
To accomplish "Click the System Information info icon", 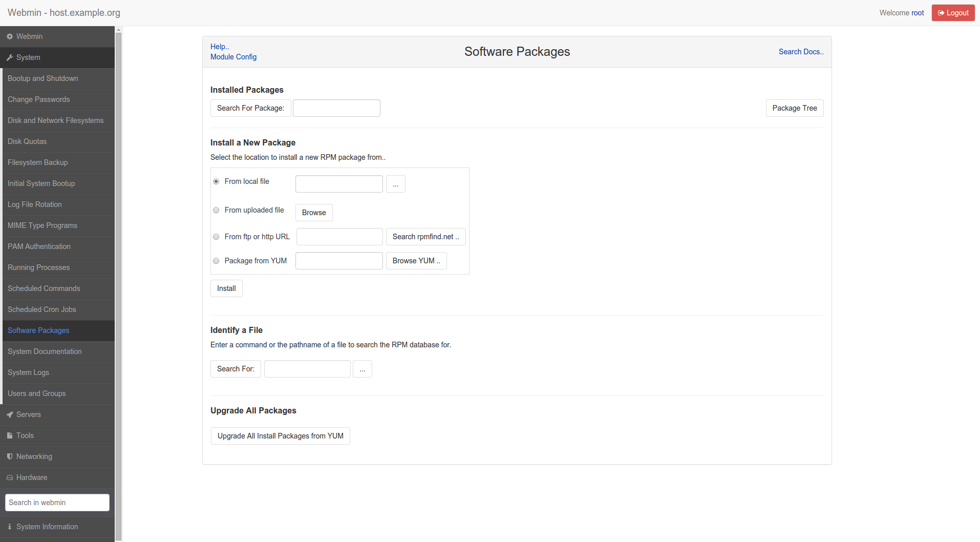I will pos(10,527).
